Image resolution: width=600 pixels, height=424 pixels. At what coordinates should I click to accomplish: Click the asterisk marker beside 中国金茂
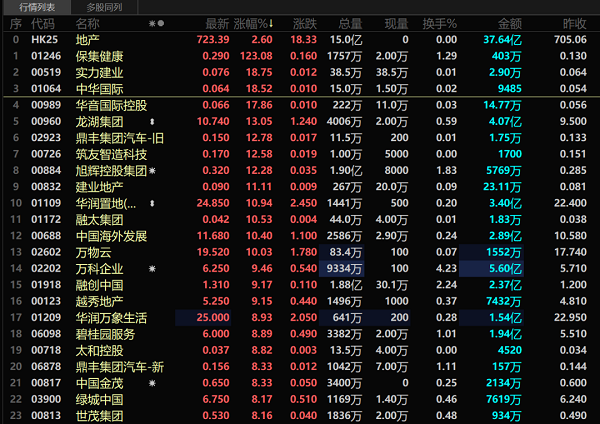[x=152, y=382]
